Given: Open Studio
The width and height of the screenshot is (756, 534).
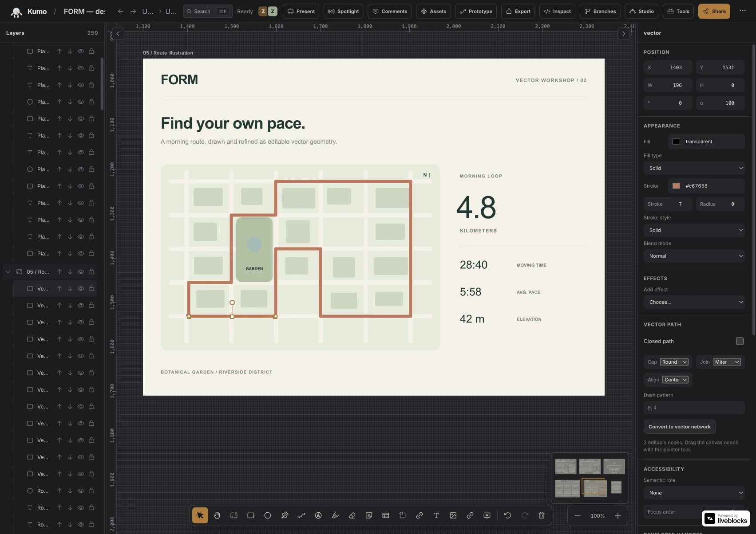Looking at the screenshot, I should [x=641, y=11].
